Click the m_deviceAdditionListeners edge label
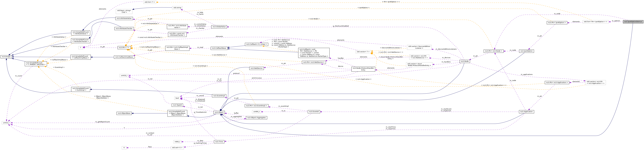Image resolution: width=644 pixels, height=150 pixels. click(446, 49)
